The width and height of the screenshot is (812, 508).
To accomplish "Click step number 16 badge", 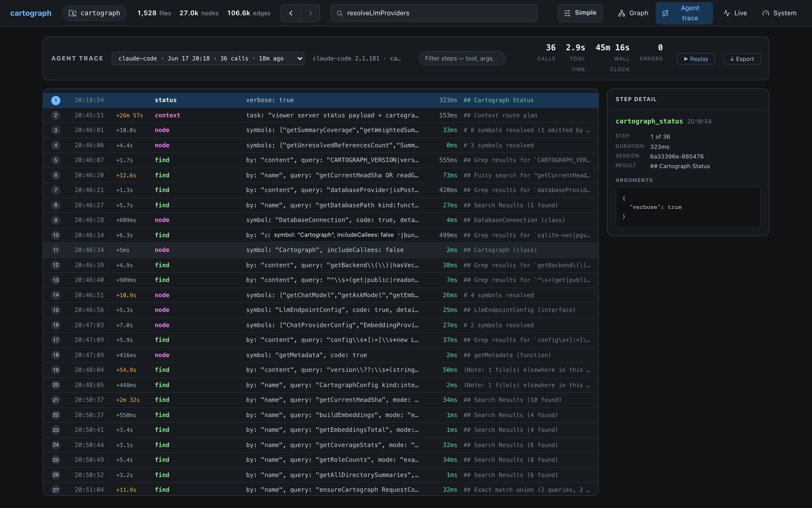I will (56, 325).
